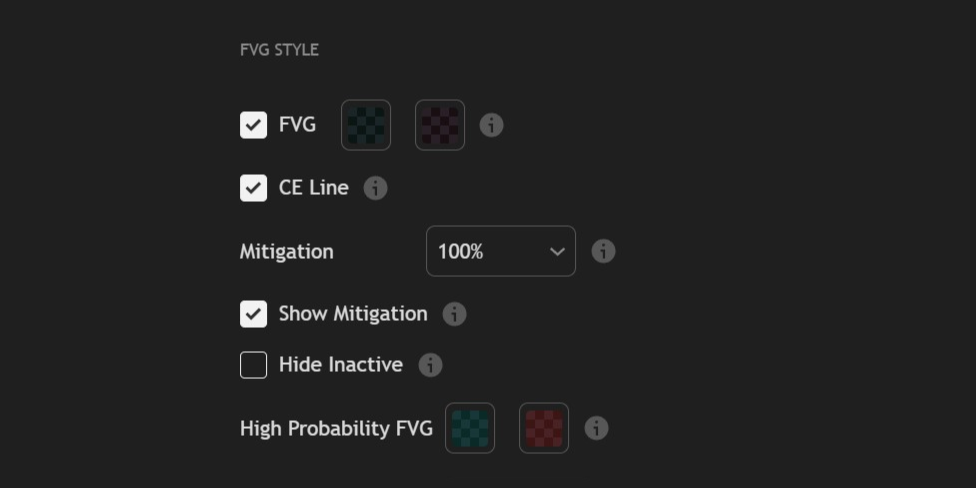Click the High Probability FVG info icon
Screen dimensions: 976x488
point(596,428)
